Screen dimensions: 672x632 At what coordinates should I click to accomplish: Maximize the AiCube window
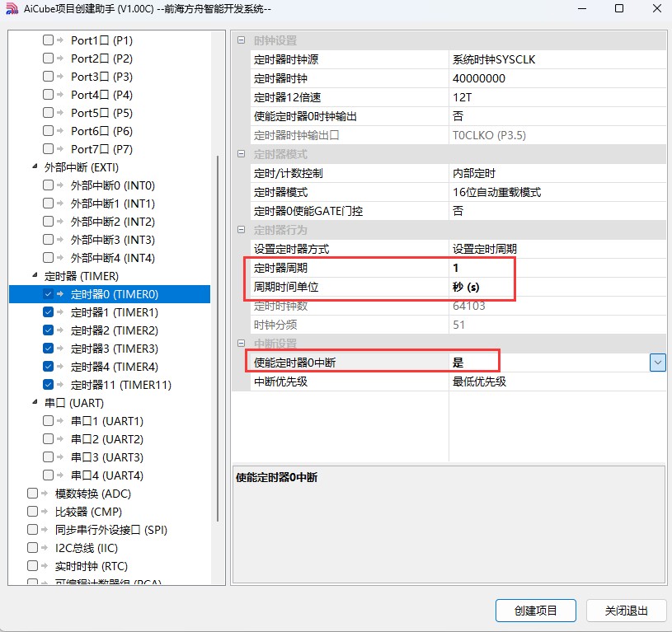coord(619,8)
